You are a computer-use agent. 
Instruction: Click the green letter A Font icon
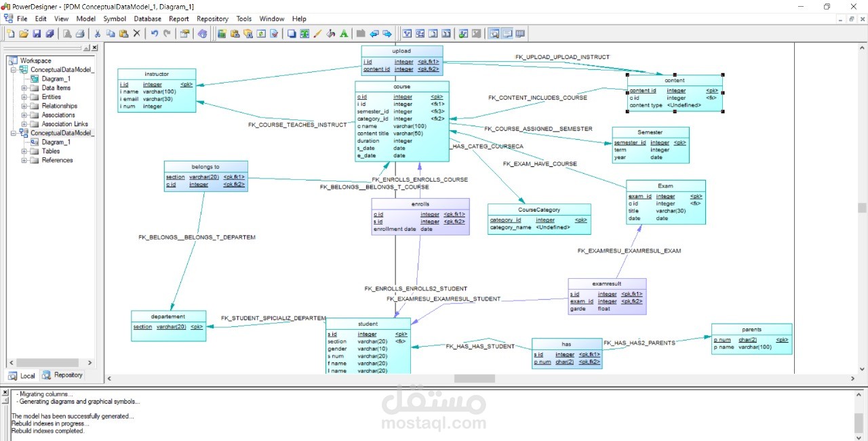344,33
